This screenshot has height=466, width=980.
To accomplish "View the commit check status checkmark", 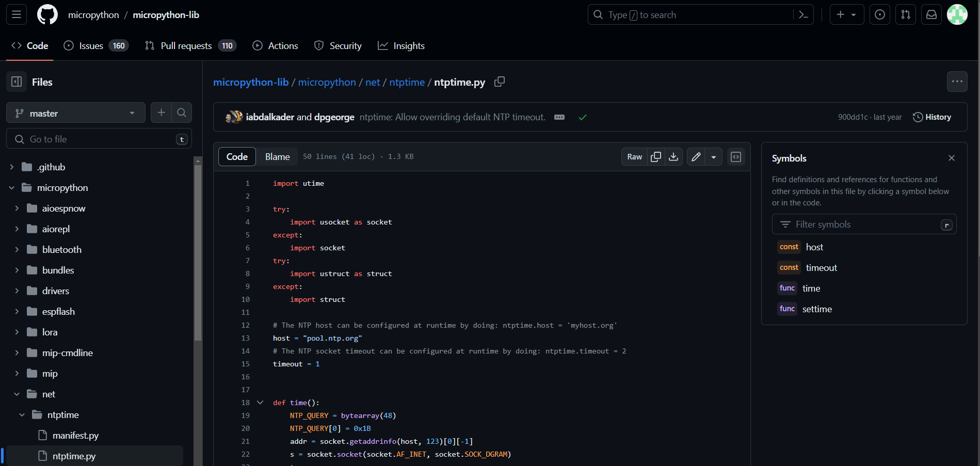I will [x=583, y=117].
